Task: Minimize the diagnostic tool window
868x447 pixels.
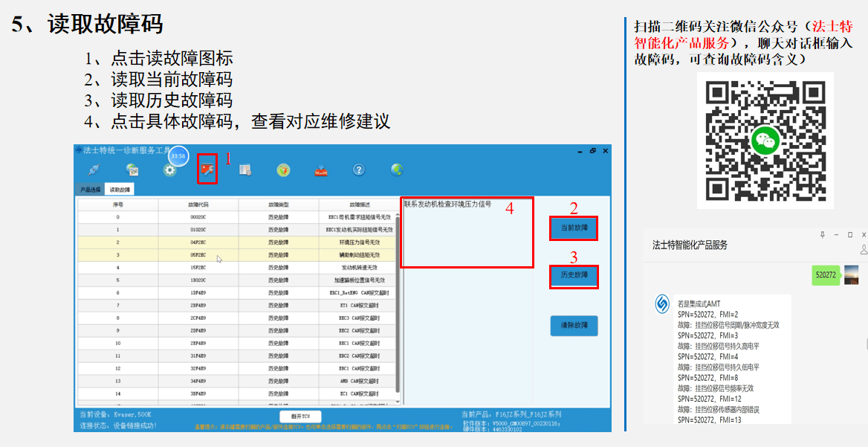Action: (580, 151)
